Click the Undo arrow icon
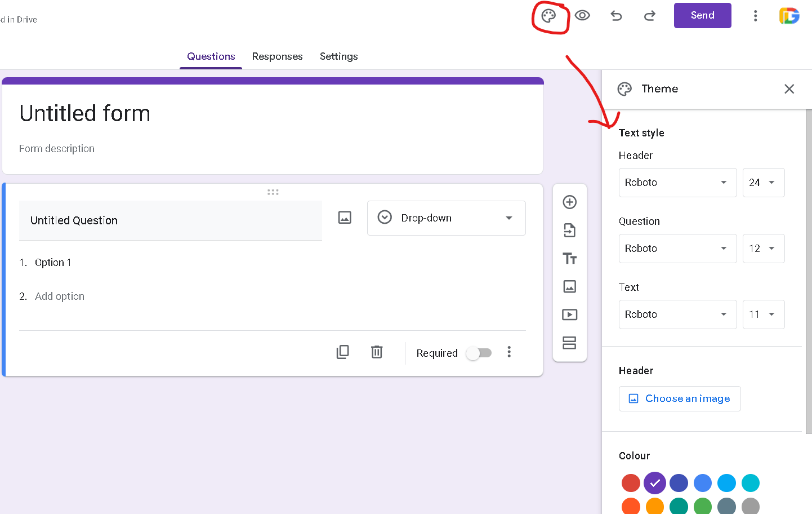This screenshot has height=514, width=812. click(616, 16)
